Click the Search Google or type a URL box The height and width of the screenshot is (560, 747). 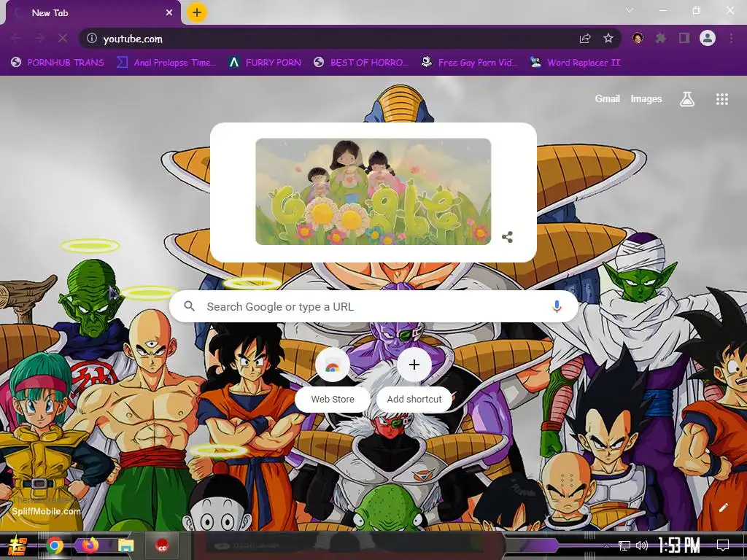[x=373, y=306]
